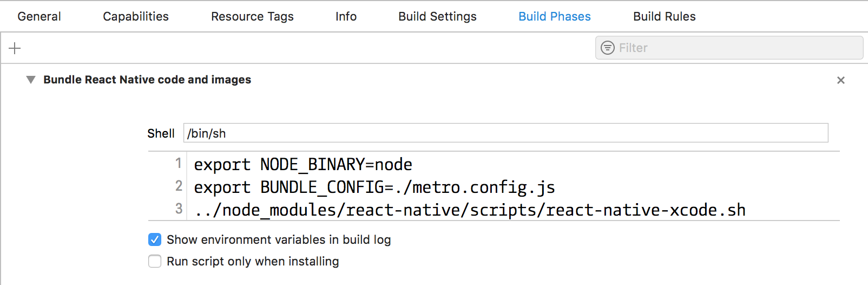Select the phase title Bundle React Native
This screenshot has width=868, height=285.
click(147, 80)
